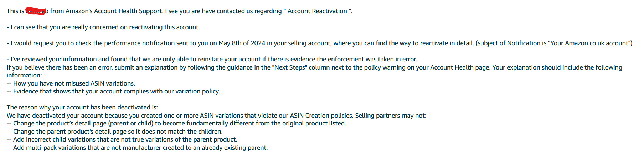The width and height of the screenshot is (644, 154).
Task: Click the date "May 8th of 2024"
Action: 242,43
